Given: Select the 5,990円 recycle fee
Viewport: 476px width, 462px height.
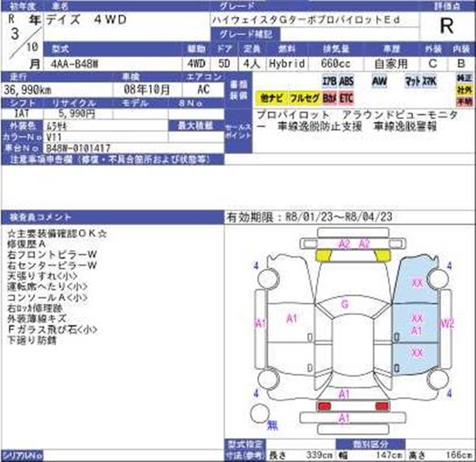Looking at the screenshot, I should tap(77, 114).
